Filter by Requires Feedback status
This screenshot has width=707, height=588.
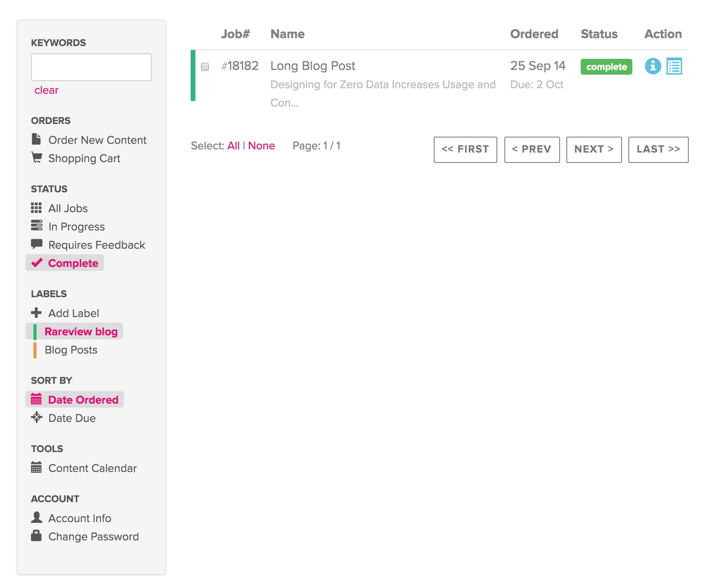97,245
